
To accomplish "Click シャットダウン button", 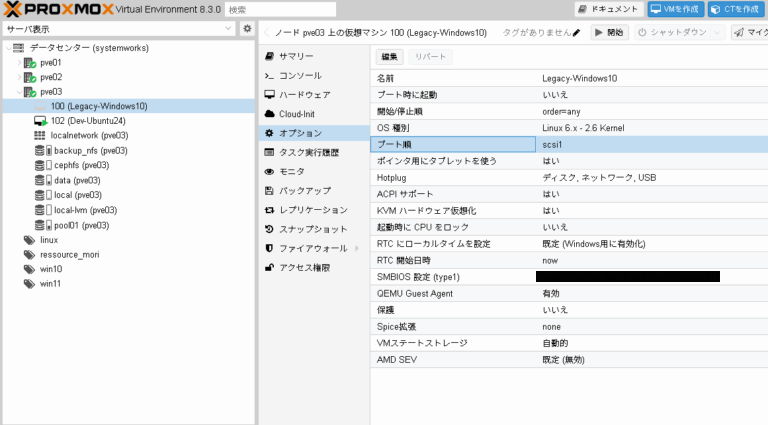I will 673,32.
